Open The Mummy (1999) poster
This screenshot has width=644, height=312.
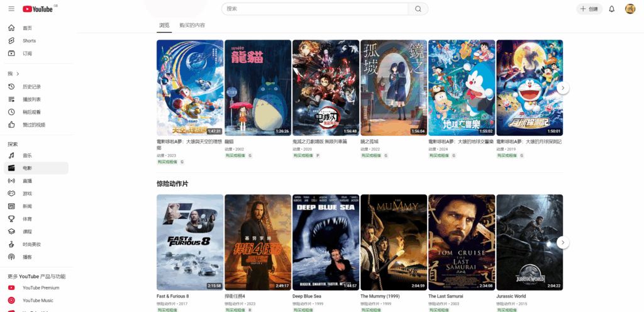[x=394, y=242]
